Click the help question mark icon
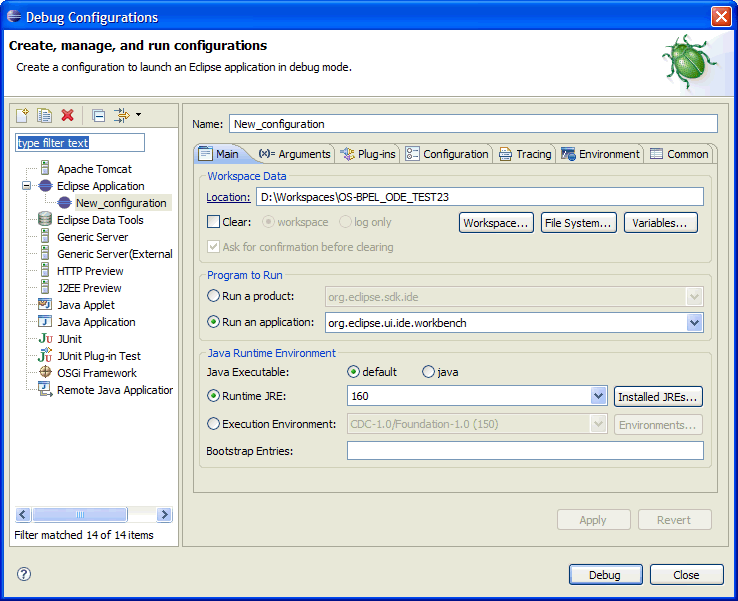This screenshot has height=601, width=738. click(x=24, y=574)
